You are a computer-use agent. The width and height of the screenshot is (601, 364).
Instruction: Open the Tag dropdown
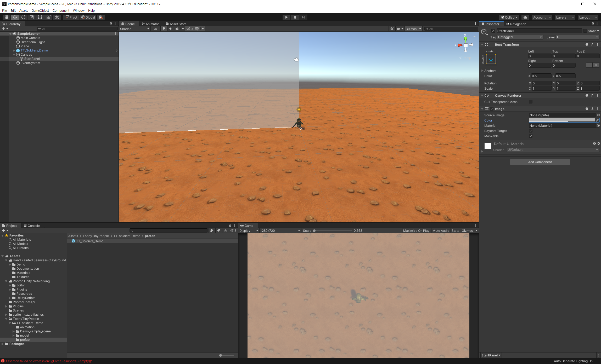pyautogui.click(x=520, y=37)
